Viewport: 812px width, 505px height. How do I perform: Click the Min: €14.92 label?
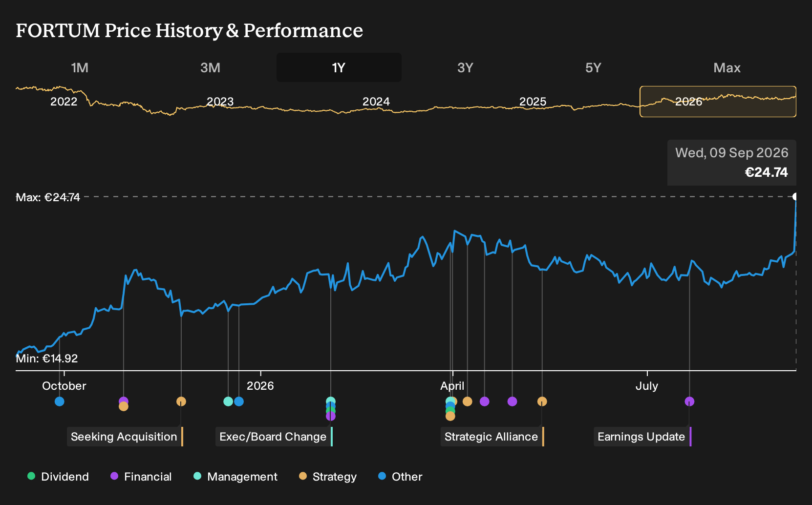pos(47,358)
